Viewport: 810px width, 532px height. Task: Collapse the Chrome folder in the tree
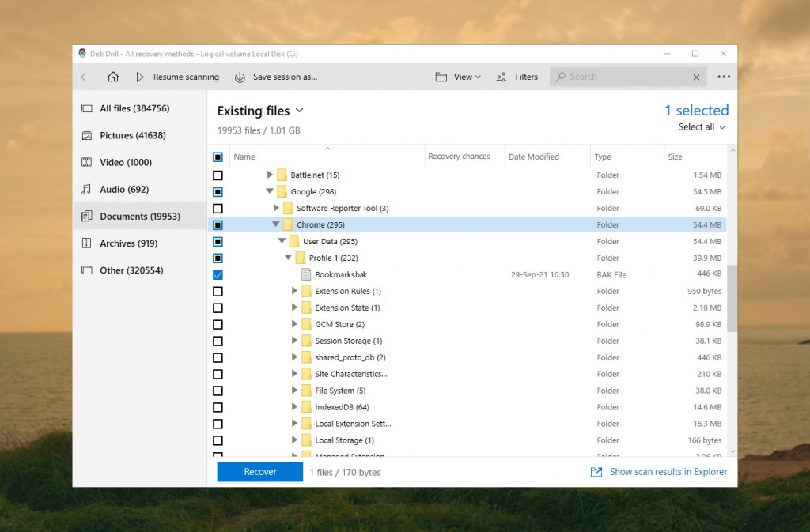pos(276,224)
